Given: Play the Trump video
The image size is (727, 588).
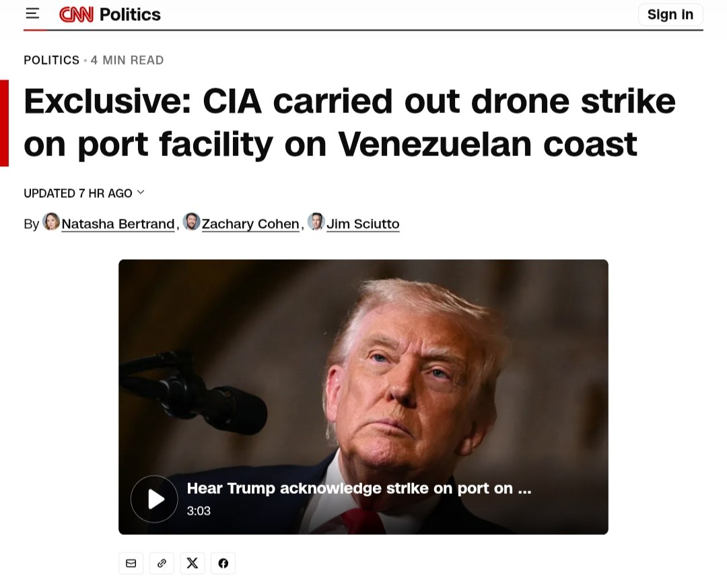Looking at the screenshot, I should pyautogui.click(x=155, y=499).
